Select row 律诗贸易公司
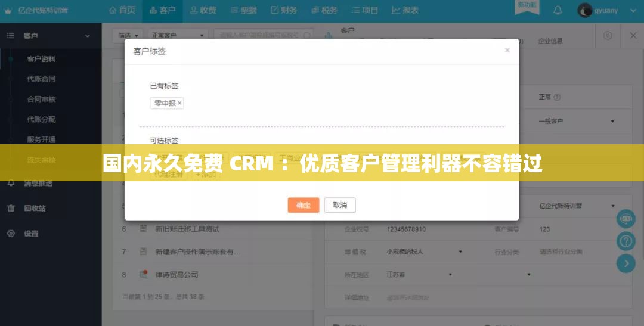 coord(177,274)
